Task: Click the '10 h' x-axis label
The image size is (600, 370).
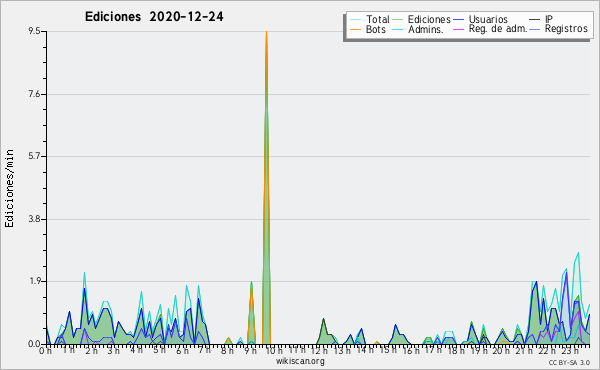Action: [274, 350]
